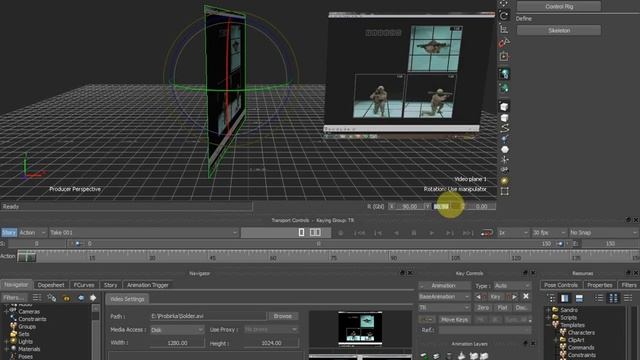Click the Control Rig button
640x360 pixels.
click(x=559, y=6)
